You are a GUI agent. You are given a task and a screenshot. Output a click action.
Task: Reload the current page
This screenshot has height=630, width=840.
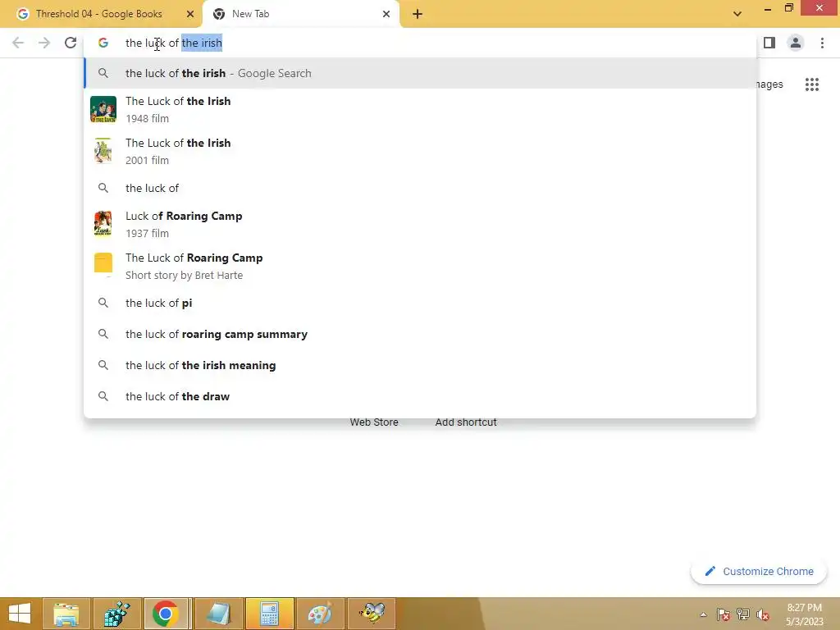[x=71, y=43]
